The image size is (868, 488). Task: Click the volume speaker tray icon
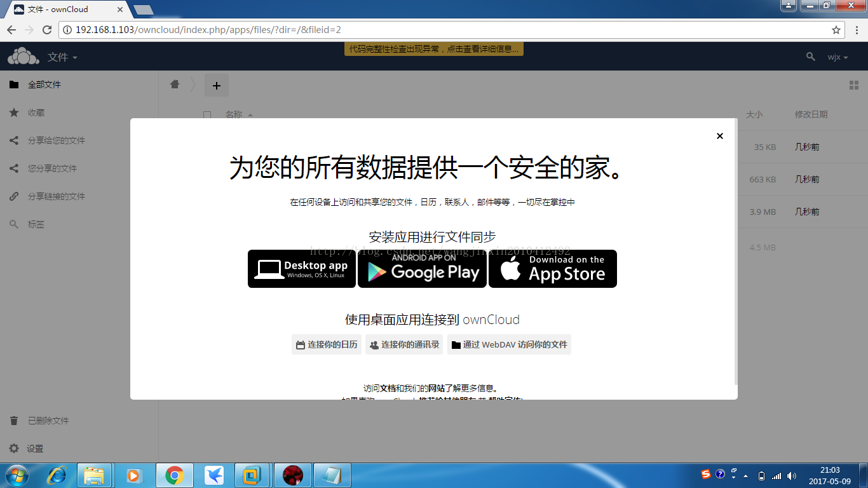[x=792, y=475]
